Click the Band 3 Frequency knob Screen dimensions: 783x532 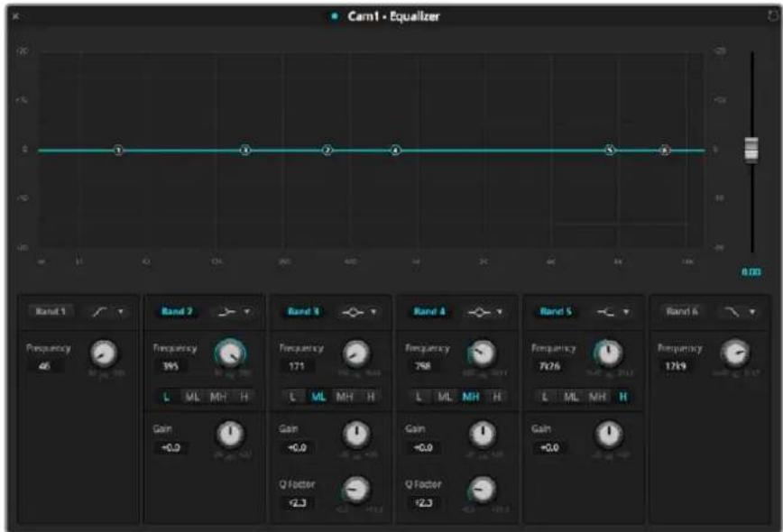[x=356, y=353]
